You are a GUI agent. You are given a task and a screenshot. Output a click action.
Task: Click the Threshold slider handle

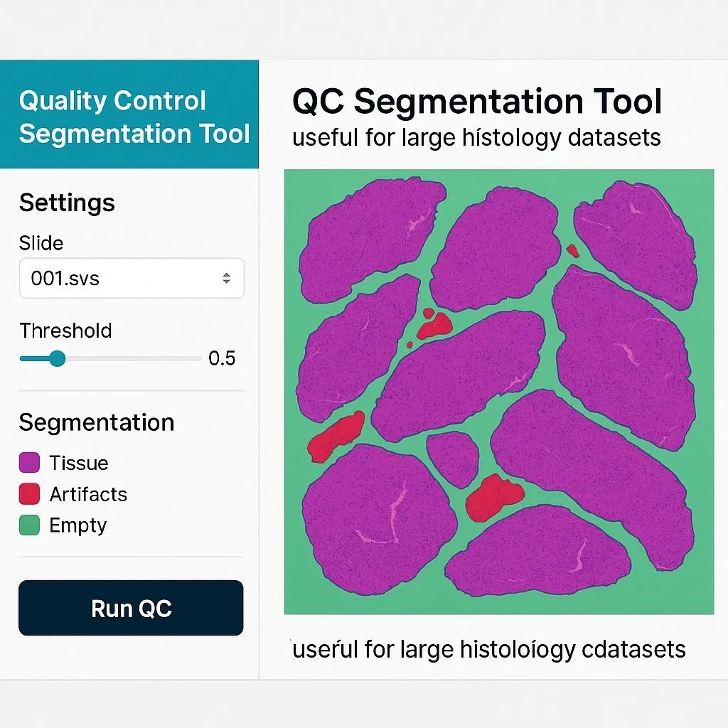click(57, 358)
